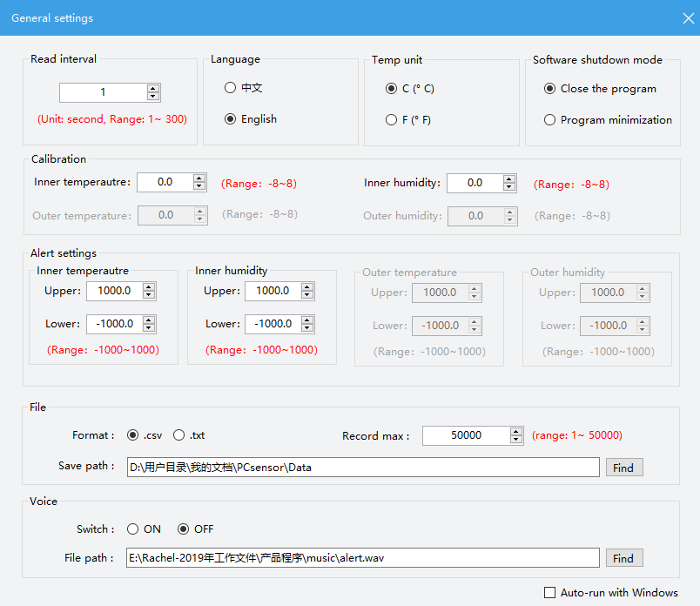700x606 pixels.
Task: Click the Save path text field
Action: pos(363,467)
